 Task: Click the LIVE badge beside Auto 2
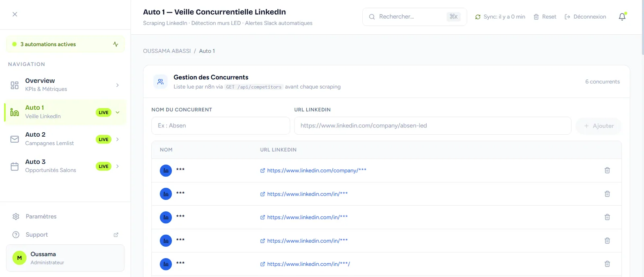pos(103,140)
